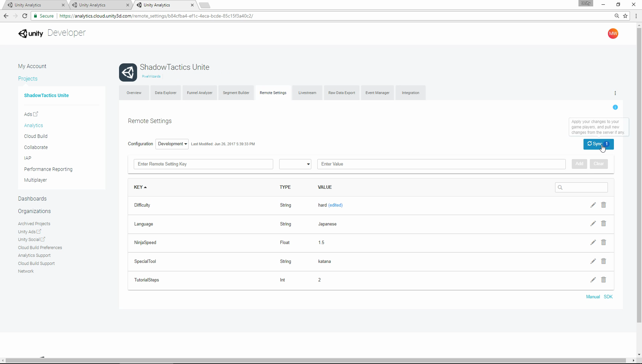This screenshot has height=364, width=642.
Task: Click the edit icon for NinjaSpeed row
Action: point(593,242)
